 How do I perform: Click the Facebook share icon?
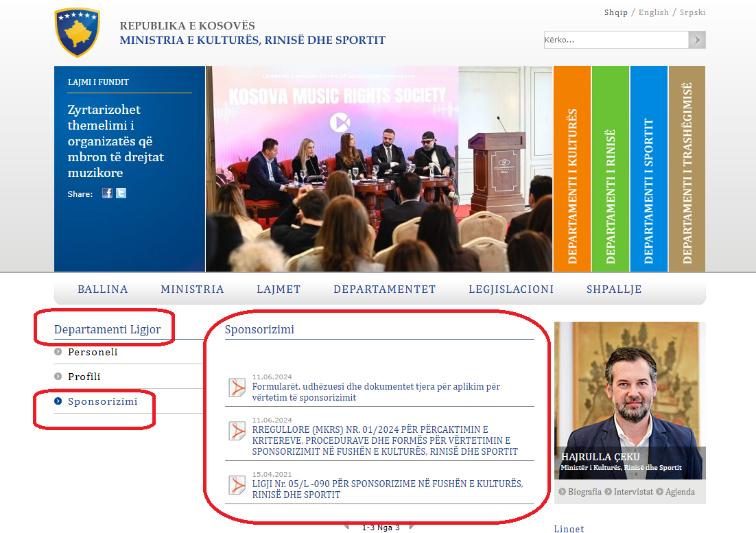(107, 193)
